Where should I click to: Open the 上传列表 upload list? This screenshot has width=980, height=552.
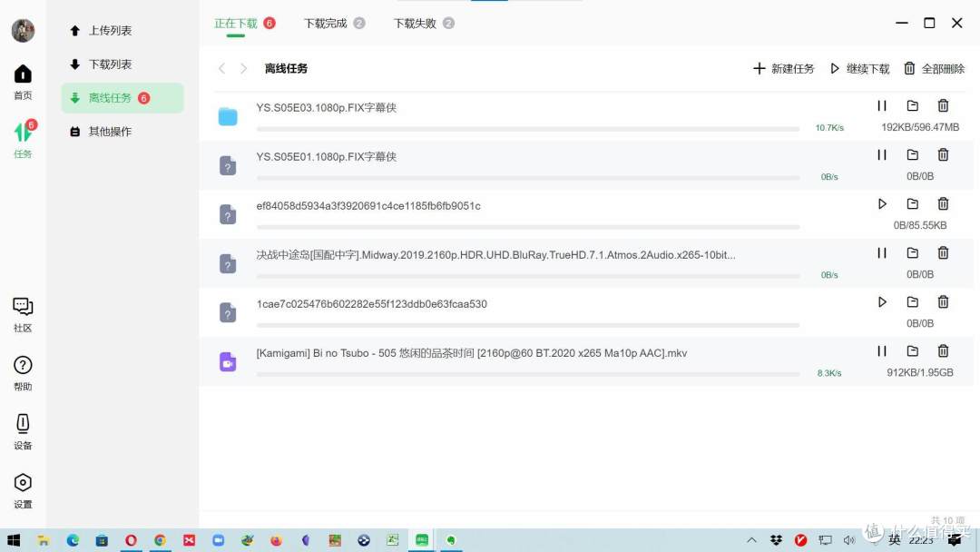click(102, 31)
